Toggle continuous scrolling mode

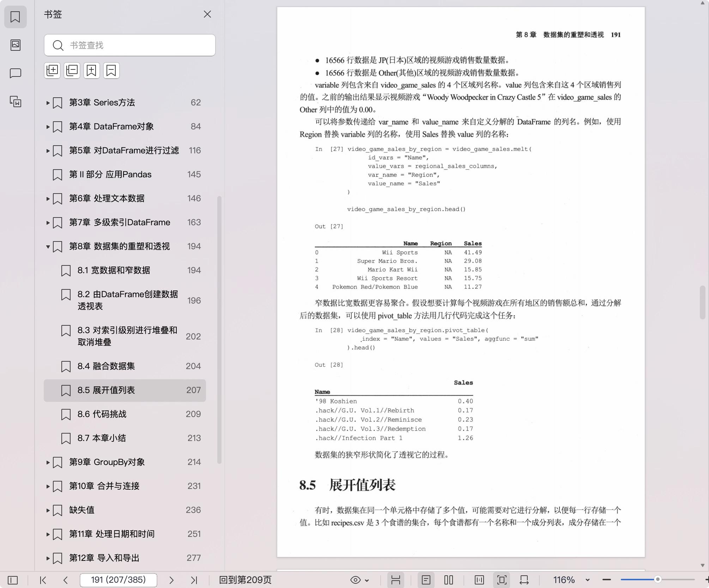[x=396, y=580]
